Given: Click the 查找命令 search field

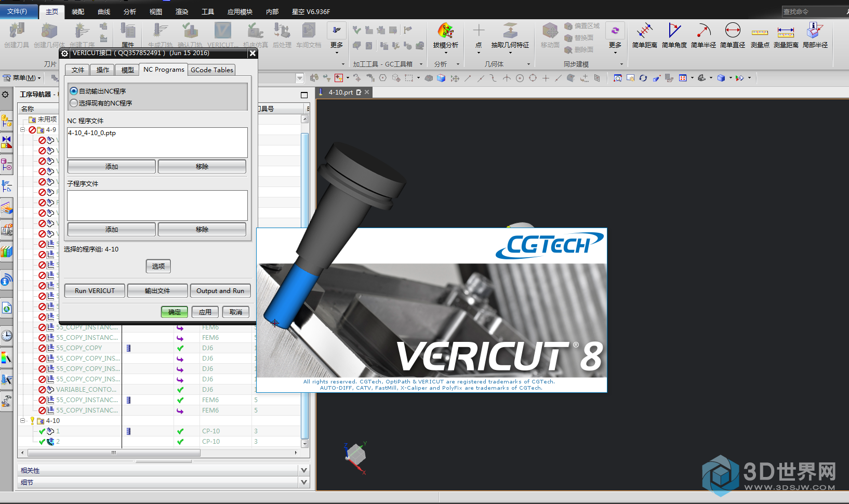Looking at the screenshot, I should pyautogui.click(x=814, y=11).
